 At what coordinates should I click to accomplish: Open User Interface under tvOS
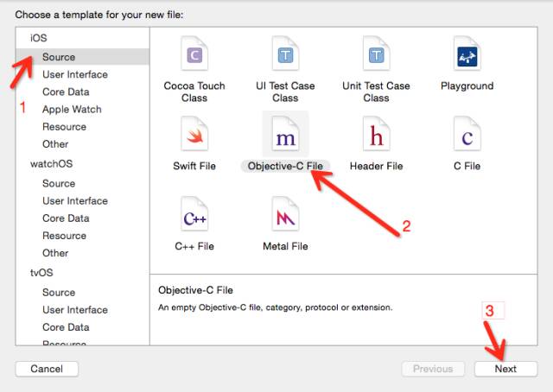[x=75, y=310]
